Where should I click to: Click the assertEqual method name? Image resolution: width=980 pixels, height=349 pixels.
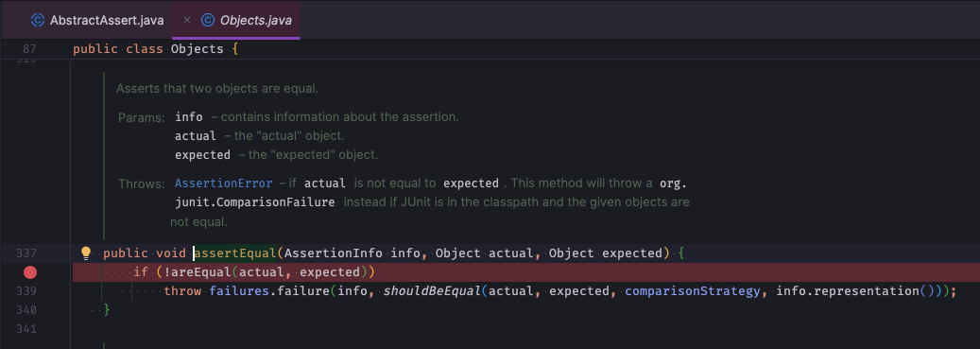(x=235, y=253)
